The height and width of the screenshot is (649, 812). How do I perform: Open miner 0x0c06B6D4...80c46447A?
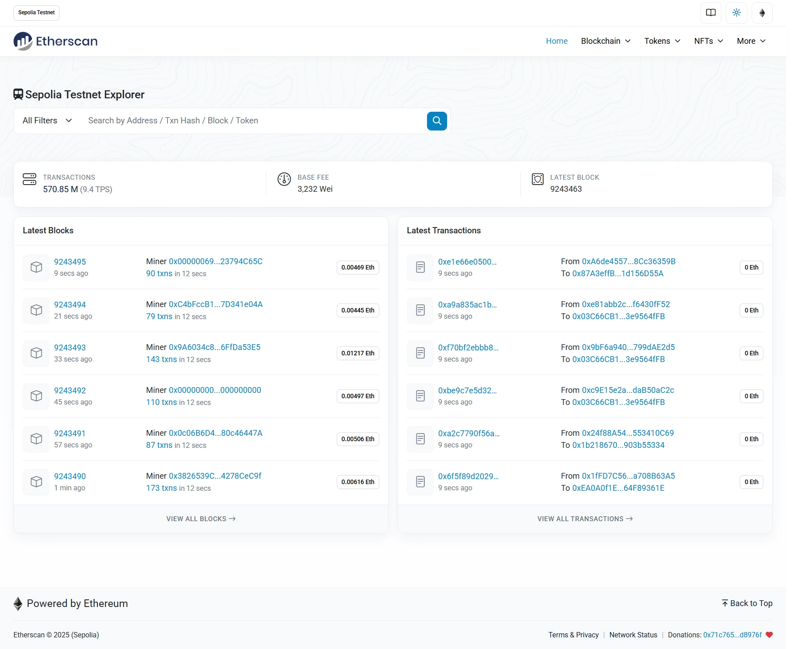click(x=216, y=433)
